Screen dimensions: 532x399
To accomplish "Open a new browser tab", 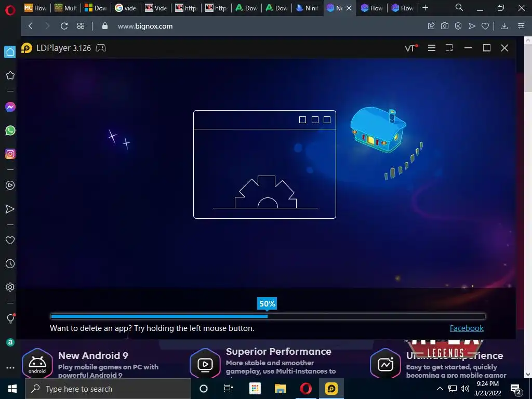I will click(425, 7).
